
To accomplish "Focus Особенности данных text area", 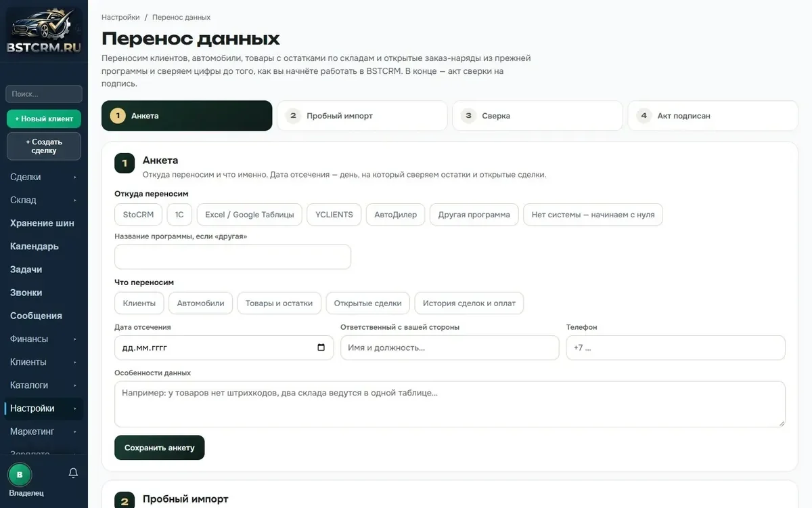I will [450, 404].
